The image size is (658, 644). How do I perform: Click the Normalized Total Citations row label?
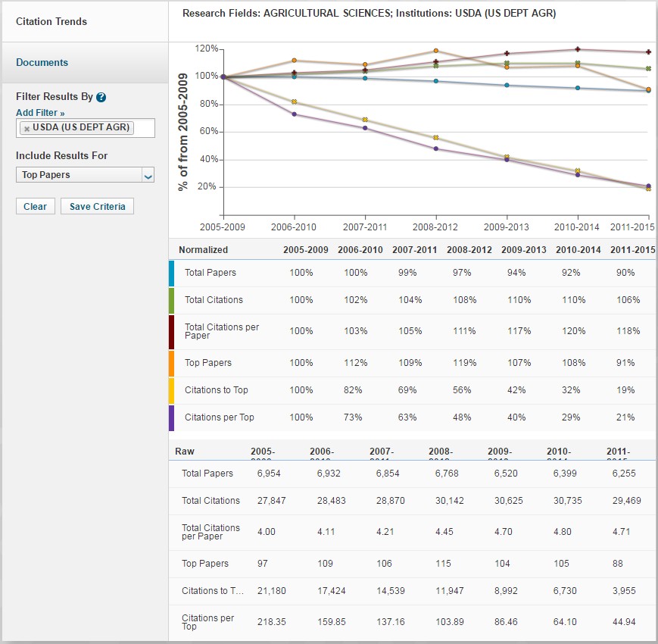click(214, 300)
